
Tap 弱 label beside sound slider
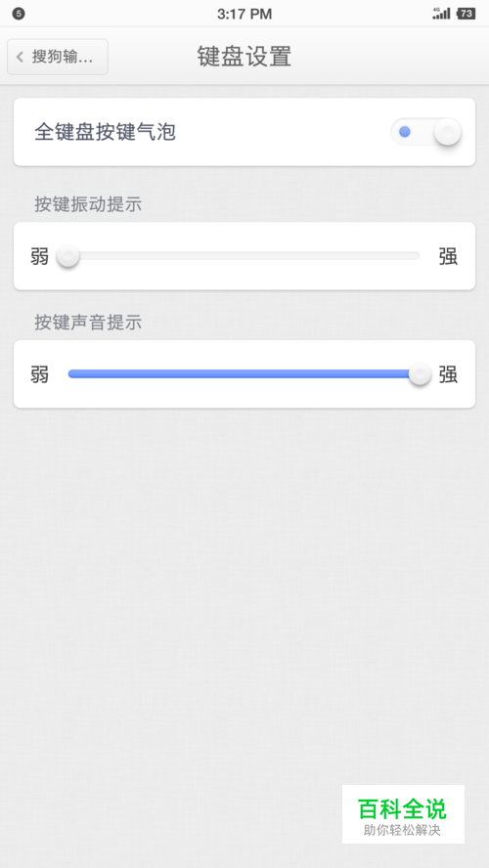[39, 374]
